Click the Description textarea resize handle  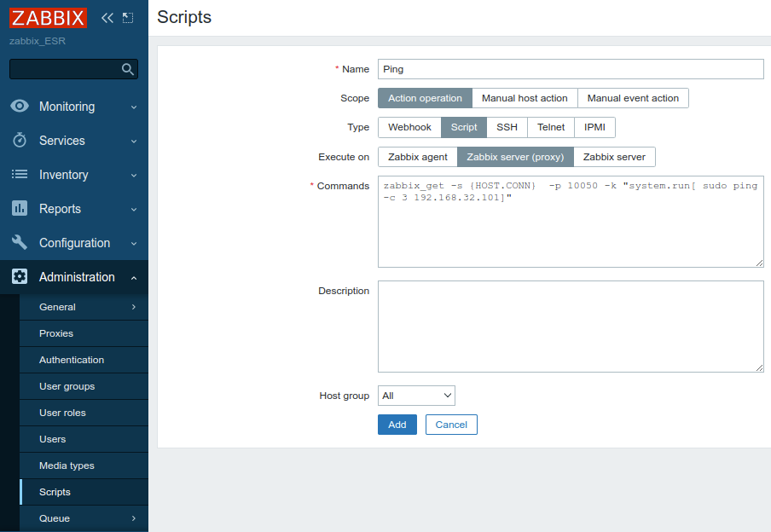759,367
